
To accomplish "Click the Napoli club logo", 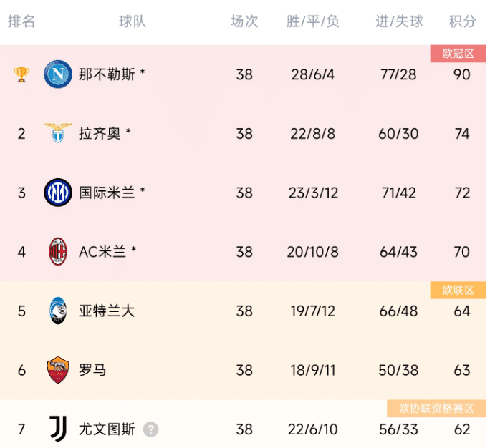I will tap(58, 74).
